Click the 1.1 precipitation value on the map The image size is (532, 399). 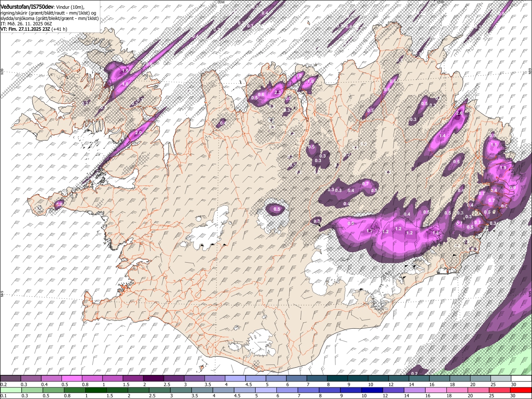click(494, 145)
